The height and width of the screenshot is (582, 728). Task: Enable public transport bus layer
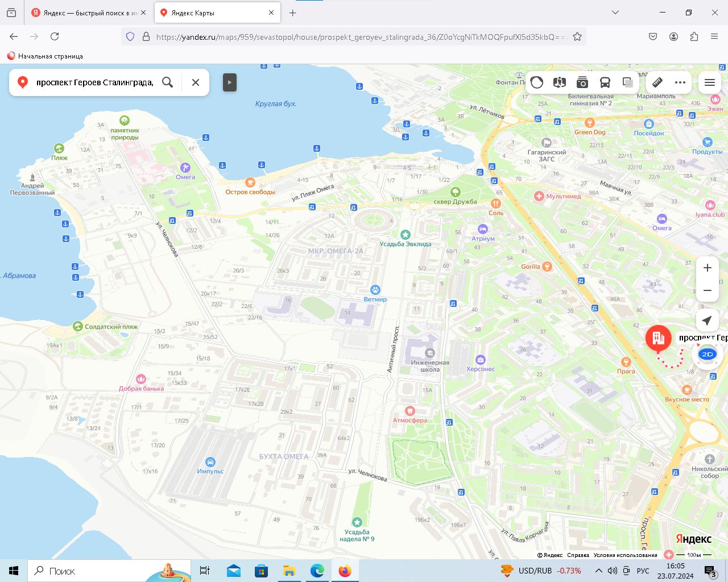605,82
